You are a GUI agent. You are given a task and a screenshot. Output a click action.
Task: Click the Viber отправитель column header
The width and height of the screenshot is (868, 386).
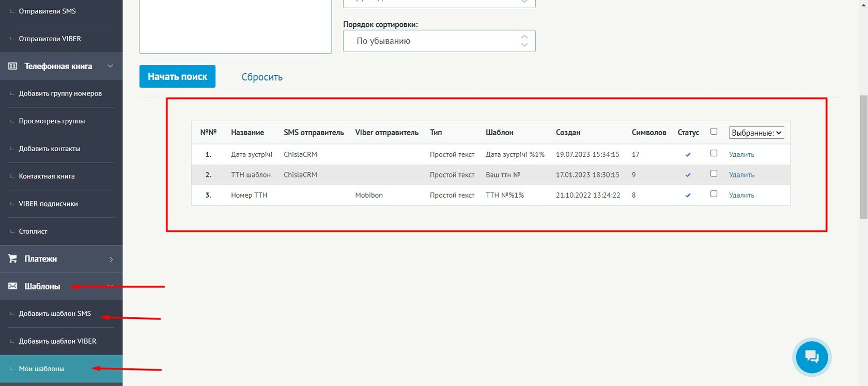click(386, 133)
